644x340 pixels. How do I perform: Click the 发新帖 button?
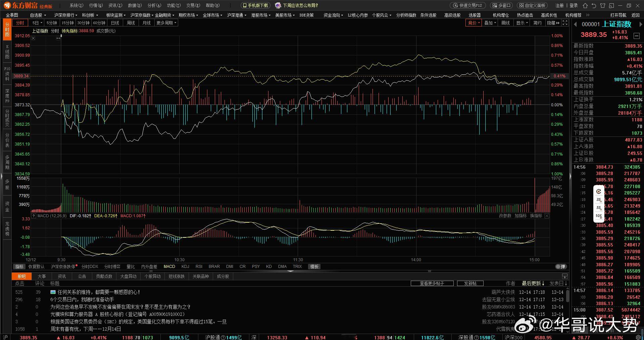click(x=470, y=284)
